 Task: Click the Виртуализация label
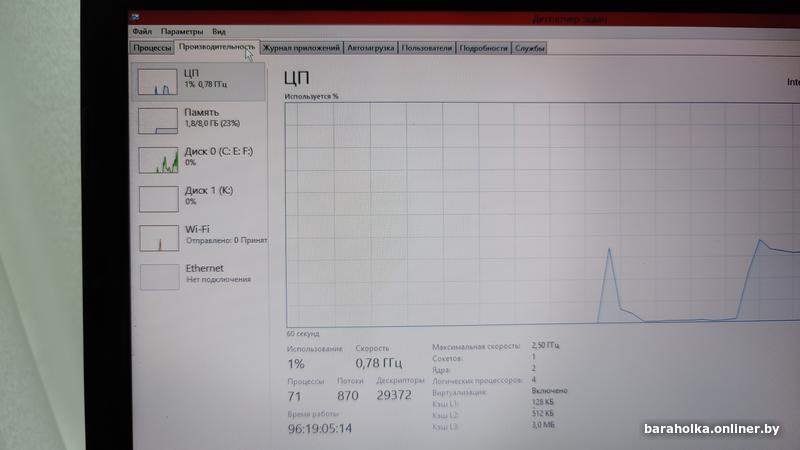(x=459, y=393)
